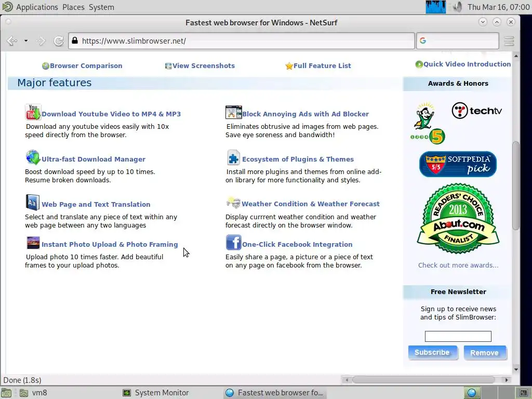Open the Full Feature List link
Screen dimensions: 532x399
click(x=322, y=66)
